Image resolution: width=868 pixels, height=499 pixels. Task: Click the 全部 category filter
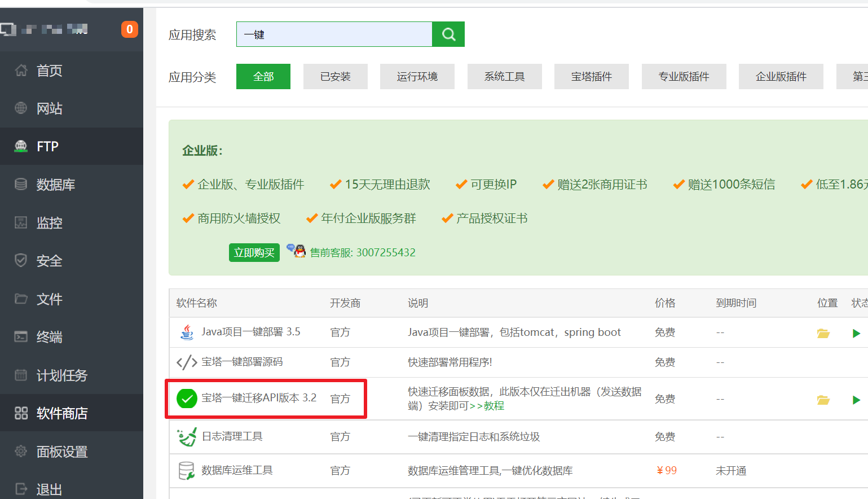click(263, 76)
